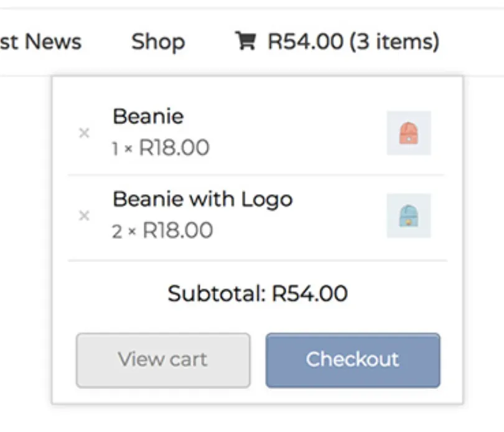Open the shopping cart icon in the header
The image size is (504, 432).
tap(246, 41)
